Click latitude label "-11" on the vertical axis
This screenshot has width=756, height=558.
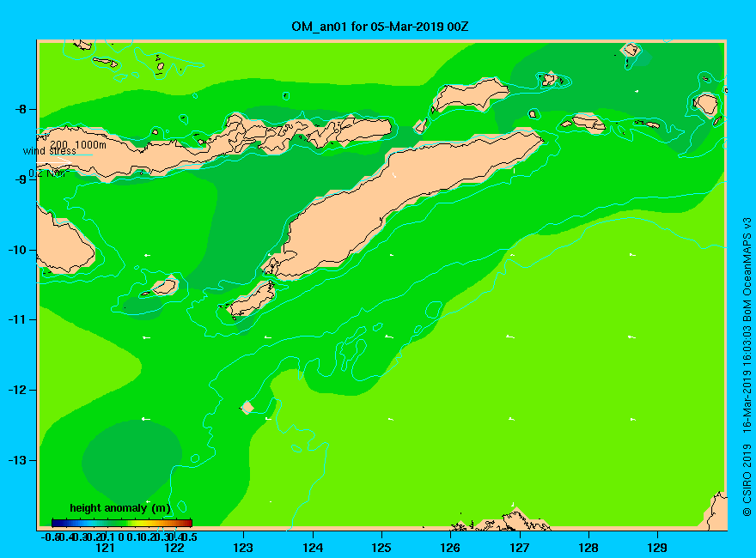18,319
